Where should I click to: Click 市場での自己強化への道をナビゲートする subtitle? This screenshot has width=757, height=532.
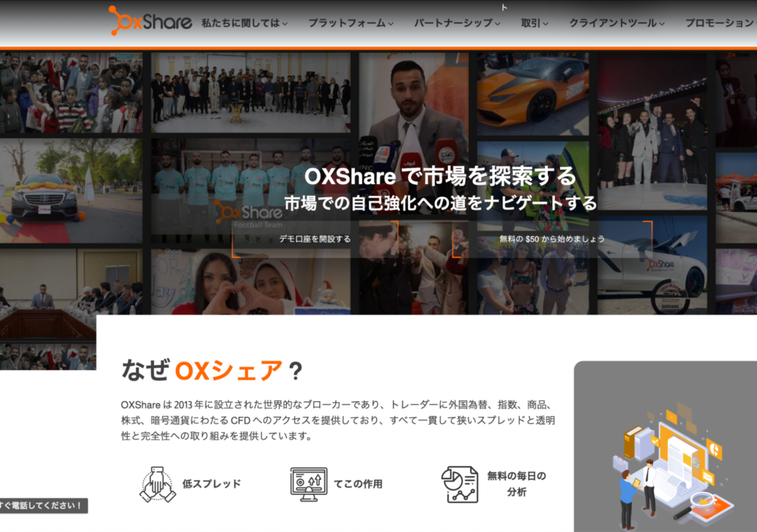441,203
